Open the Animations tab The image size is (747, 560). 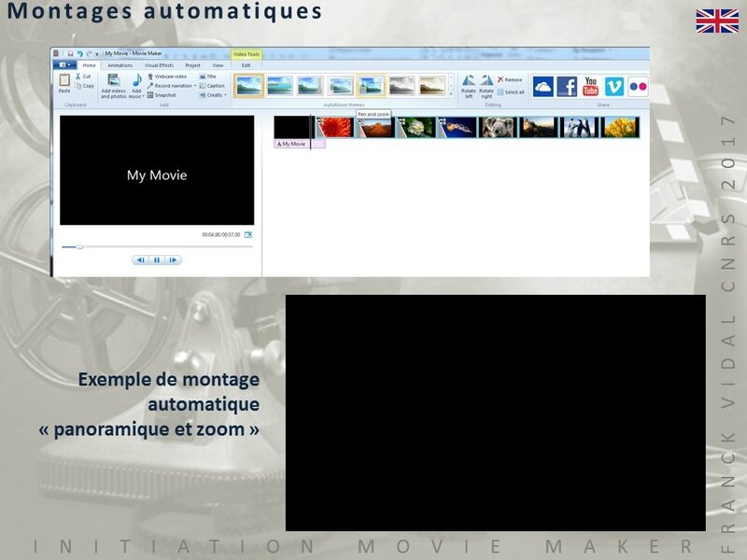pos(120,65)
